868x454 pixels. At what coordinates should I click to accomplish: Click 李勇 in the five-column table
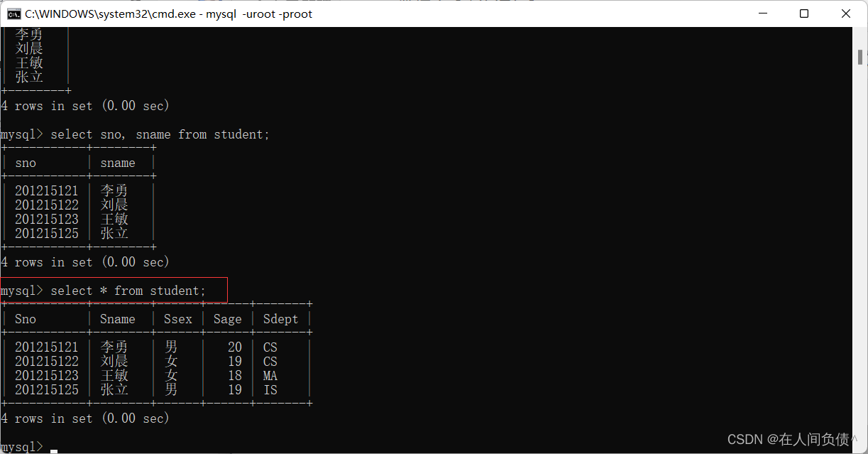point(114,347)
